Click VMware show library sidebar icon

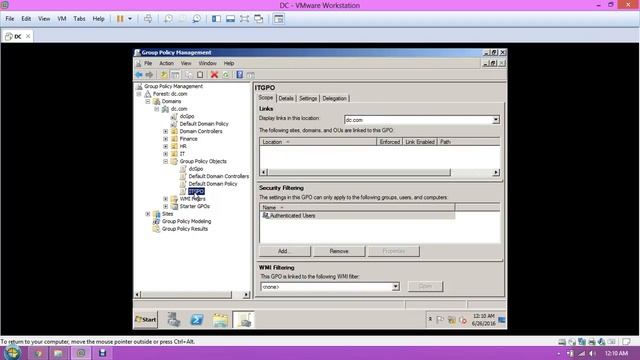tap(216, 19)
